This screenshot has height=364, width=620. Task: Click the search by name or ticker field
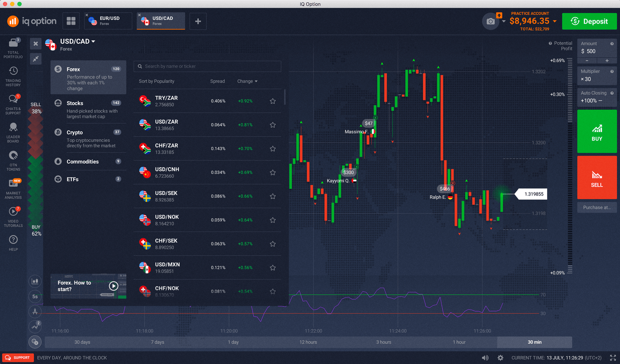click(207, 66)
